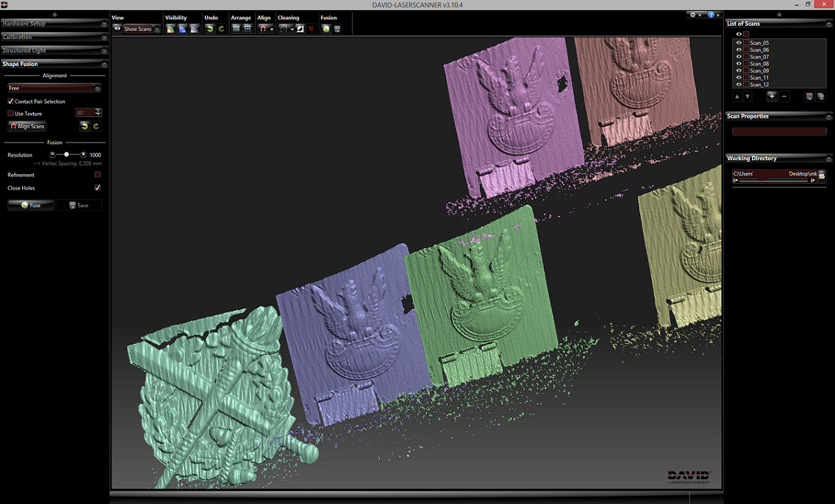
Task: Click the red X delete icon under Cleaning
Action: [311, 28]
